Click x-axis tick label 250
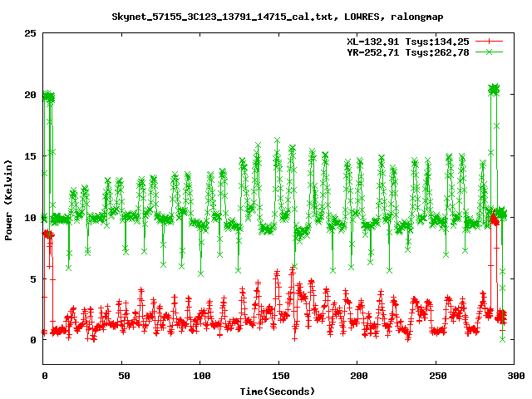This screenshot has width=532, height=399. pos(438,376)
